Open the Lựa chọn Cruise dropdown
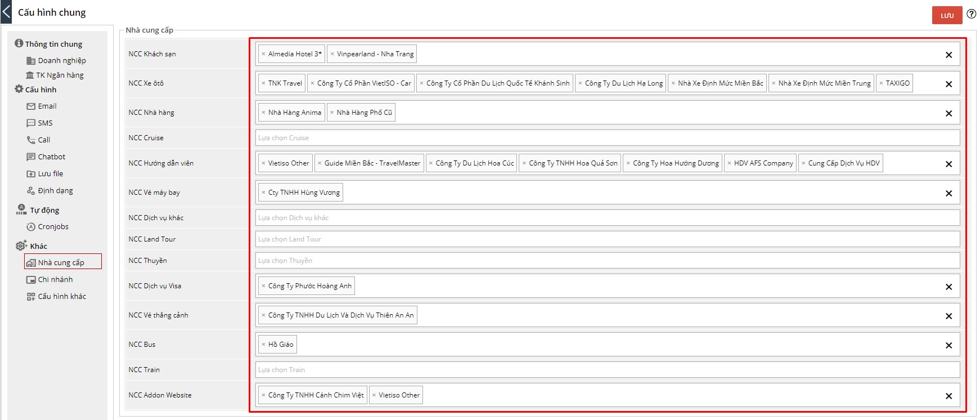Screen dimensions: 980x420 (x=608, y=137)
